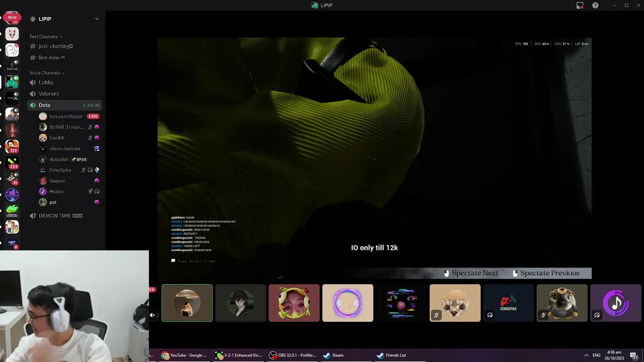Collapse the Text Channels category

point(46,37)
